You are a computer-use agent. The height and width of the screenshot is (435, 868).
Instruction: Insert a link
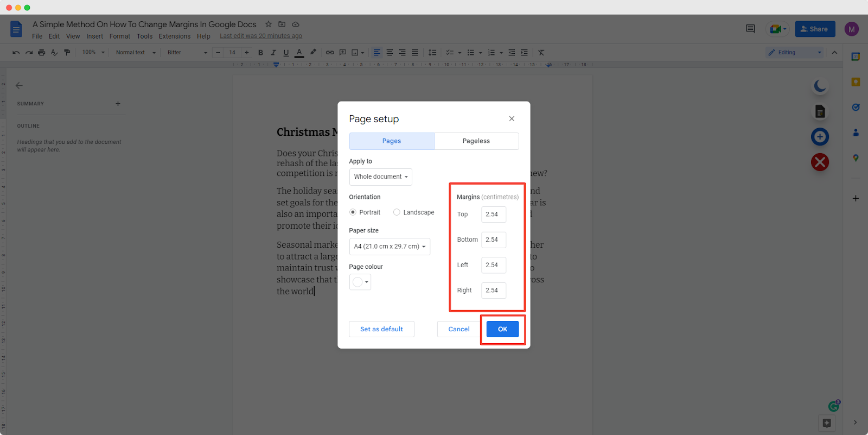[330, 53]
